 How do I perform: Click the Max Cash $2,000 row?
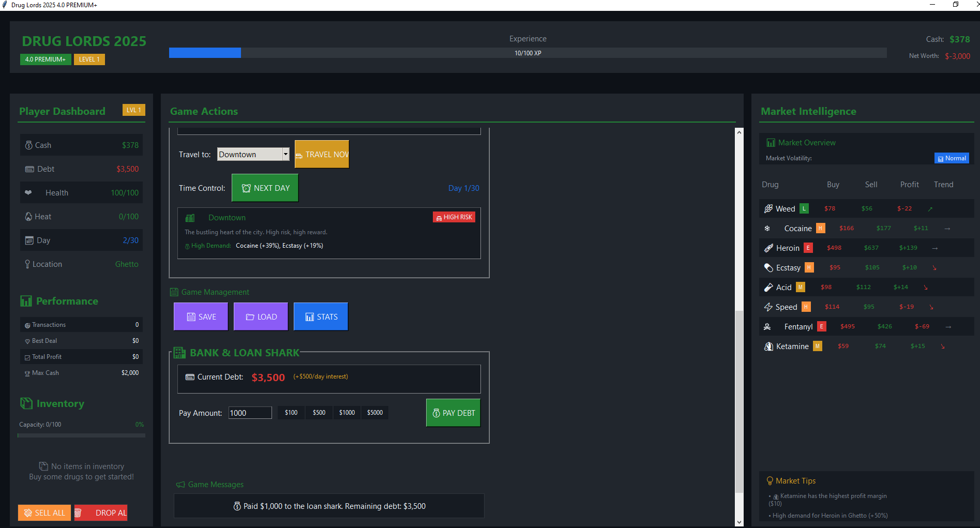81,373
